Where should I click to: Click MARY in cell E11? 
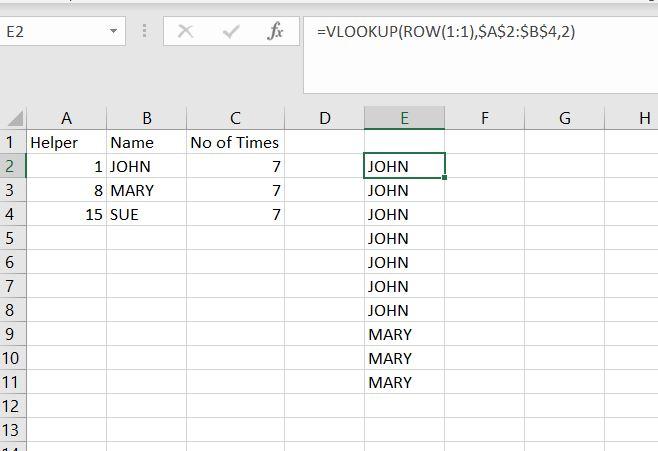point(404,382)
